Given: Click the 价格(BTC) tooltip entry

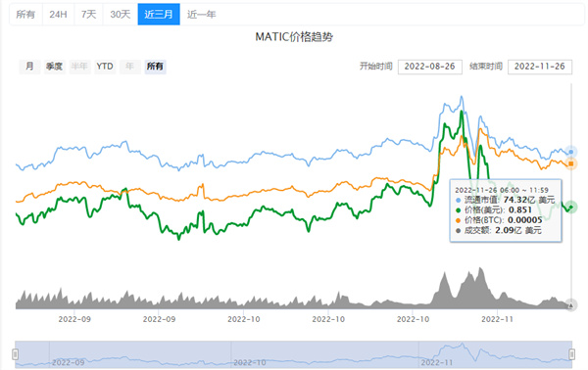Looking at the screenshot, I should click(x=499, y=220).
